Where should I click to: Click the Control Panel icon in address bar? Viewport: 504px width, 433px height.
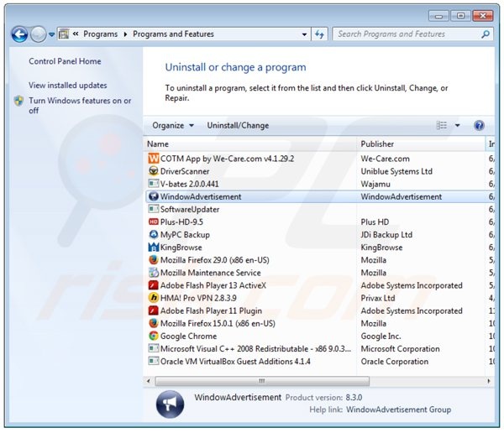[64, 34]
